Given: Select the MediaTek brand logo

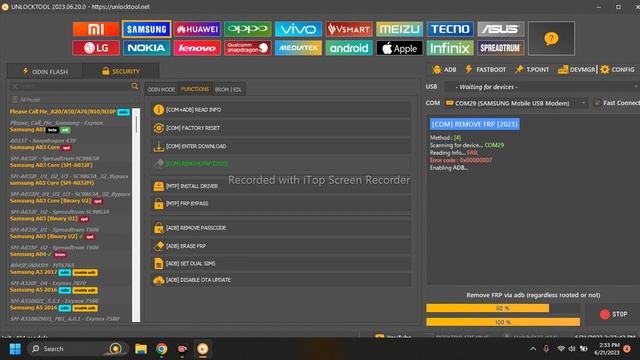Looking at the screenshot, I should coord(298,48).
